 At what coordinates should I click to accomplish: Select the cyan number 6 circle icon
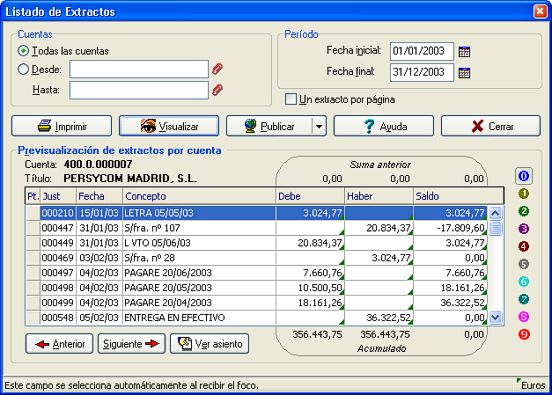click(x=523, y=281)
